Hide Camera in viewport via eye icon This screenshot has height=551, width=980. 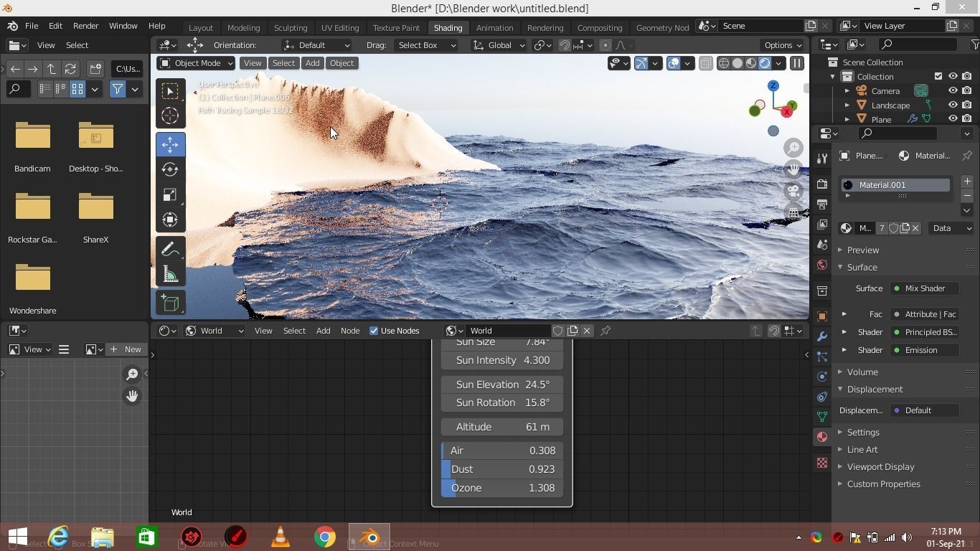[x=953, y=91]
